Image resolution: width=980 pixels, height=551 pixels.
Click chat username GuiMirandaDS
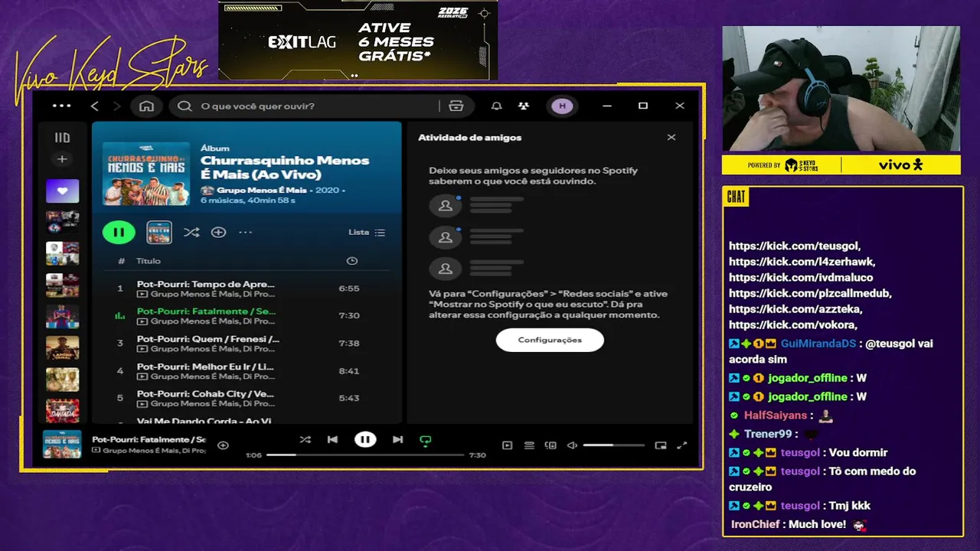818,344
